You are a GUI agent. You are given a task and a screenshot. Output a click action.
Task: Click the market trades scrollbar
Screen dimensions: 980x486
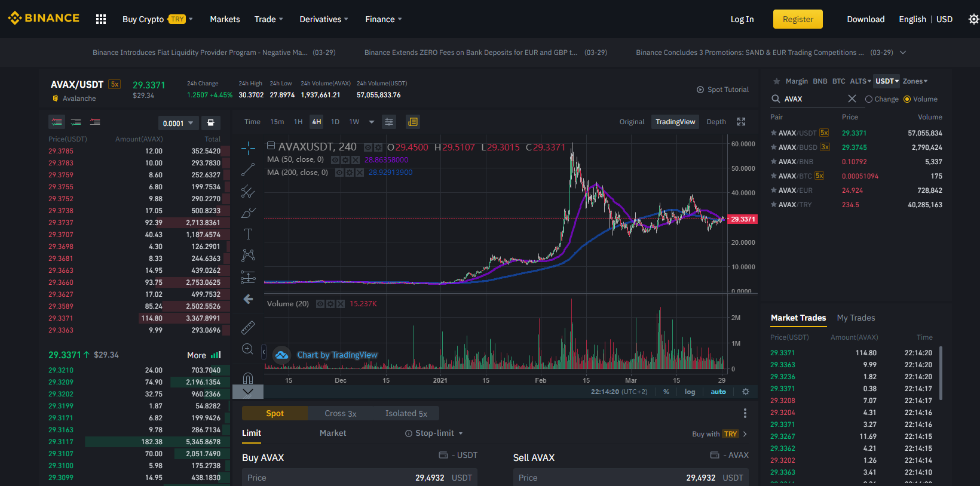click(941, 373)
